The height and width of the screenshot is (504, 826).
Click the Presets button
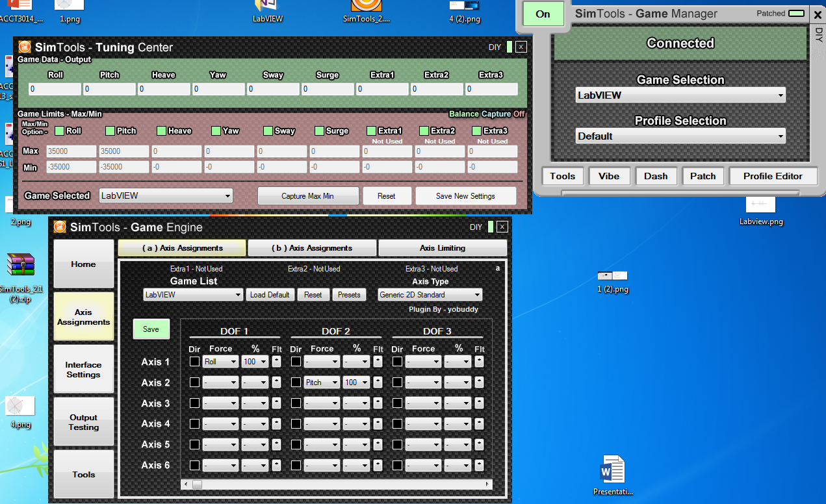coord(349,295)
